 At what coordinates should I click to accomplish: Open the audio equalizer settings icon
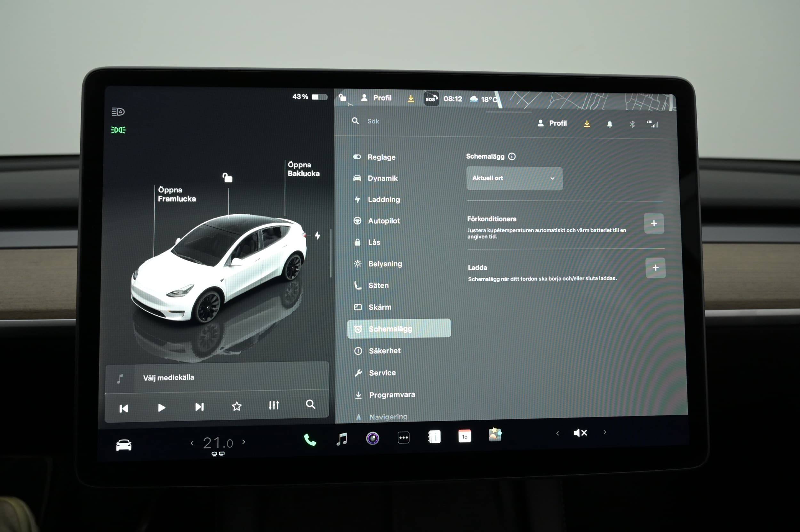coord(274,405)
